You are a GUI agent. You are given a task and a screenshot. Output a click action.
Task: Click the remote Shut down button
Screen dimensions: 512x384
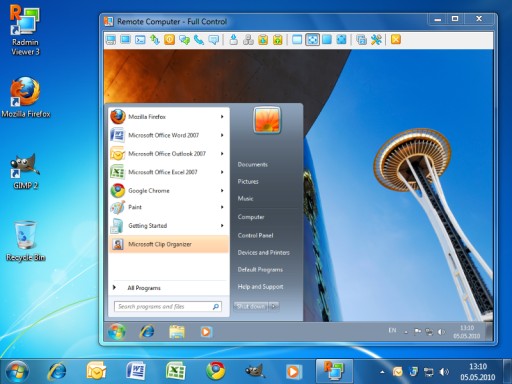point(251,306)
